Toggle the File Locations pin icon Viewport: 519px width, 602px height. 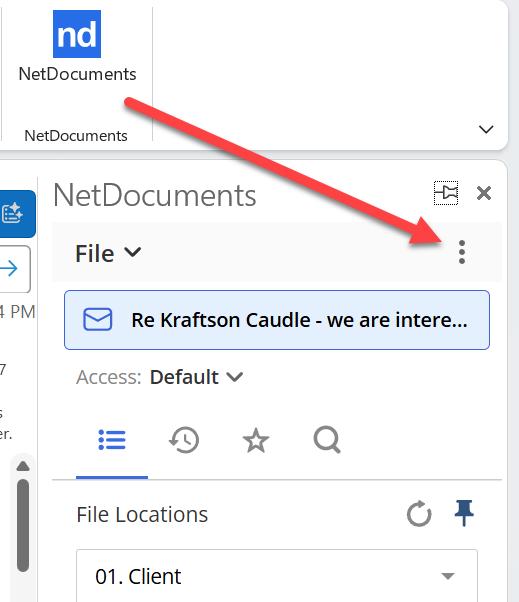coord(464,513)
